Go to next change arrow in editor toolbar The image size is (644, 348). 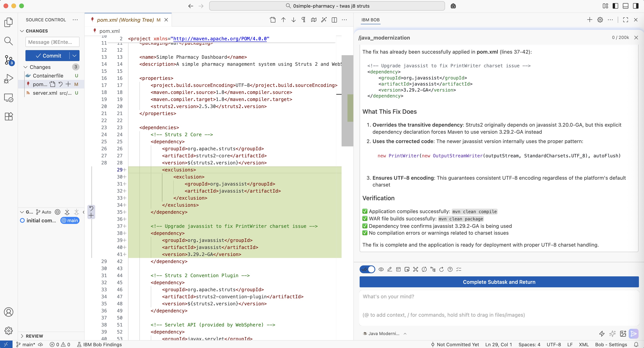[293, 20]
